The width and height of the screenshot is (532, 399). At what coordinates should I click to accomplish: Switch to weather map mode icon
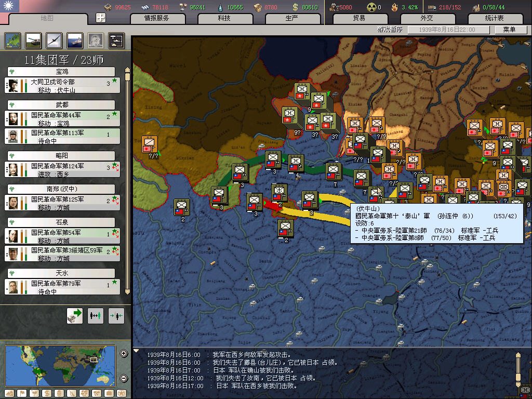coord(34,394)
